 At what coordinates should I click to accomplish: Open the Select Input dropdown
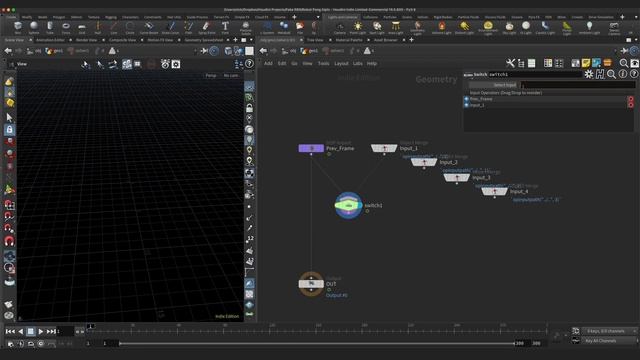click(493, 85)
